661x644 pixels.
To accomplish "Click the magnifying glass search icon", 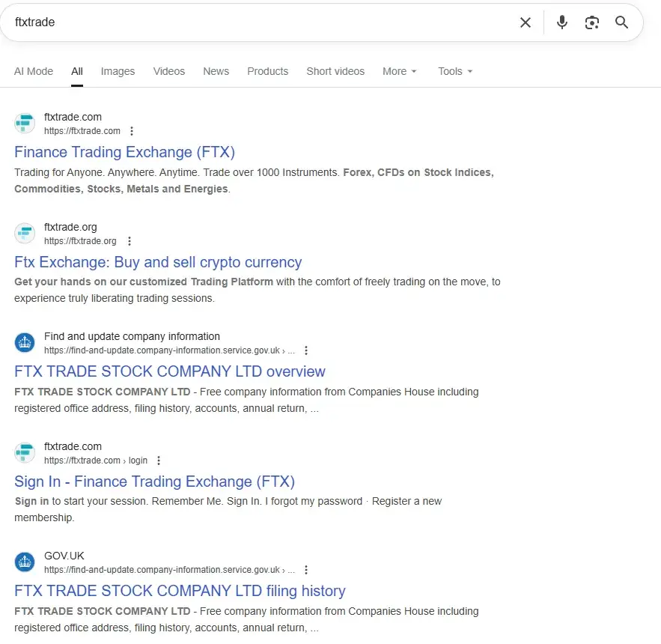I will tap(621, 22).
